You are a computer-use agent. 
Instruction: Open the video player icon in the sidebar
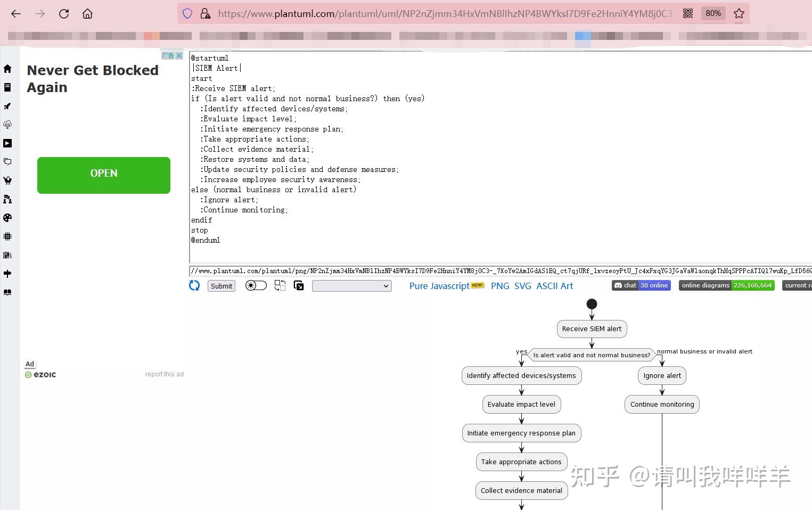pos(7,143)
